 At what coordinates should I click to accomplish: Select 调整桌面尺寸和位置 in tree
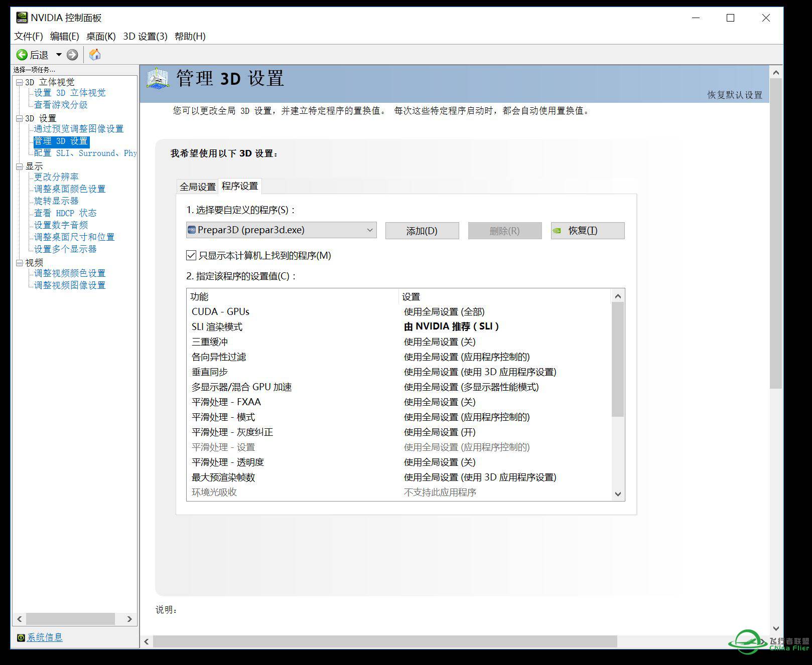pos(74,237)
